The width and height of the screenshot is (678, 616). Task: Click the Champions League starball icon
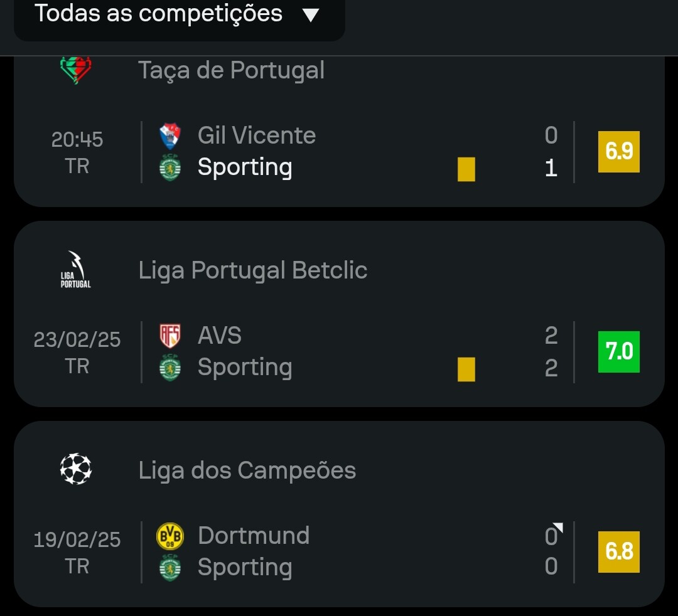[x=76, y=469]
